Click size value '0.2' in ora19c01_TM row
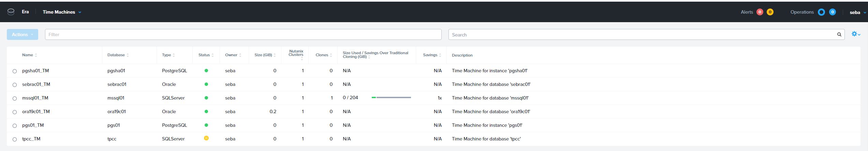 coord(273,111)
